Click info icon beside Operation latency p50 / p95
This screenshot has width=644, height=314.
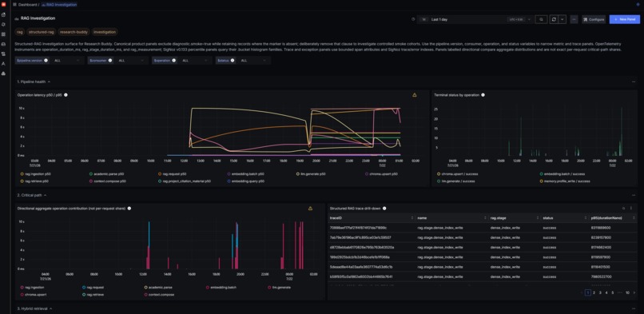(66, 95)
